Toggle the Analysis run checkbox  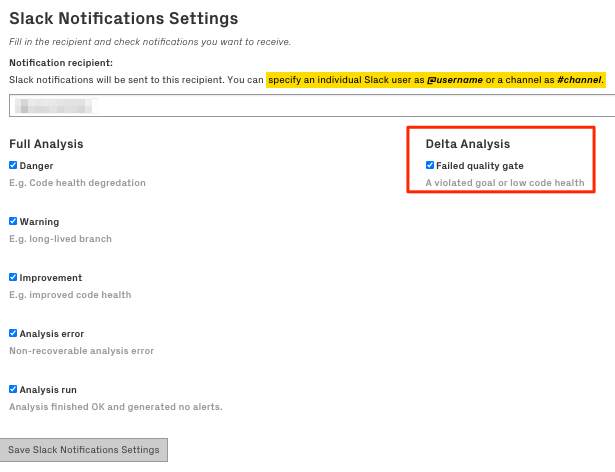pos(13,389)
